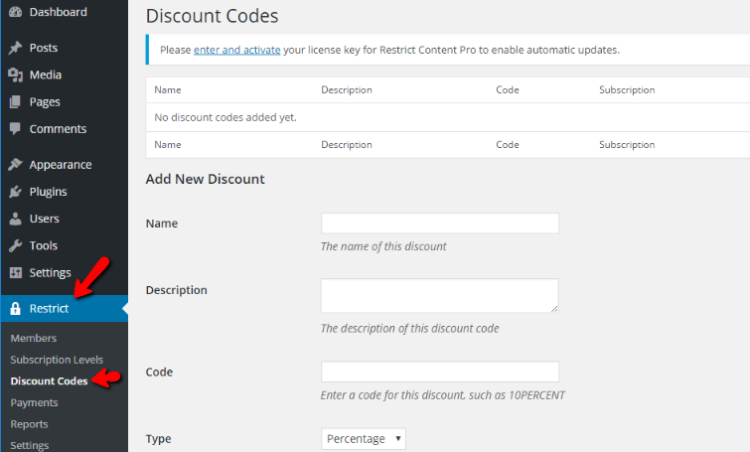This screenshot has height=452, width=750.
Task: Click the Restrict padlock icon
Action: 15,309
